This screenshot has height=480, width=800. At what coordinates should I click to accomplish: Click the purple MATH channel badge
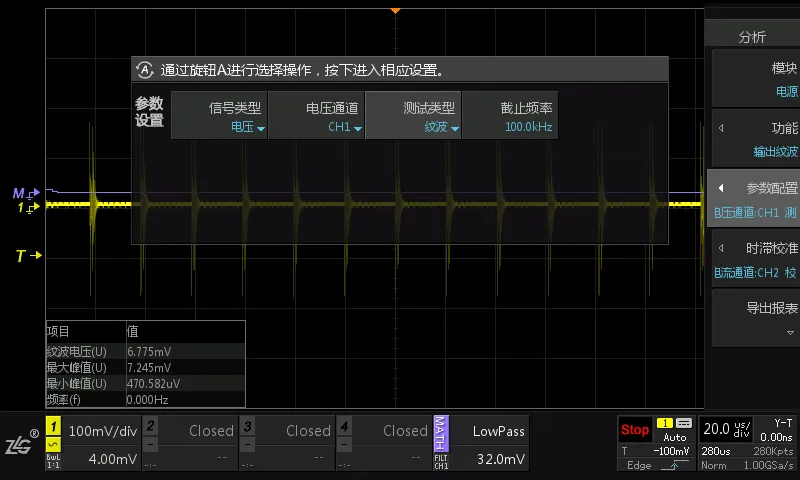coord(441,434)
